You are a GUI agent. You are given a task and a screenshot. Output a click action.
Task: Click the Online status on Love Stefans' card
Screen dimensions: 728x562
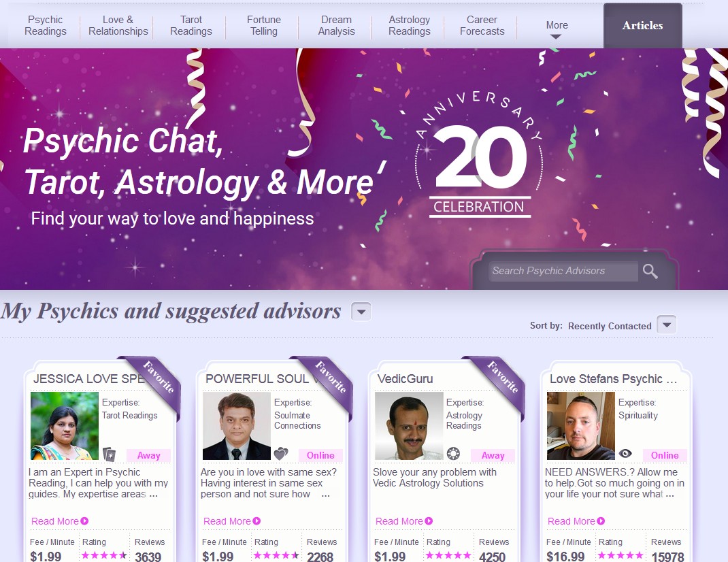point(665,455)
